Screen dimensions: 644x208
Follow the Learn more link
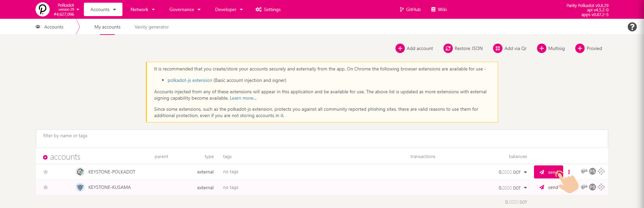[243, 98]
